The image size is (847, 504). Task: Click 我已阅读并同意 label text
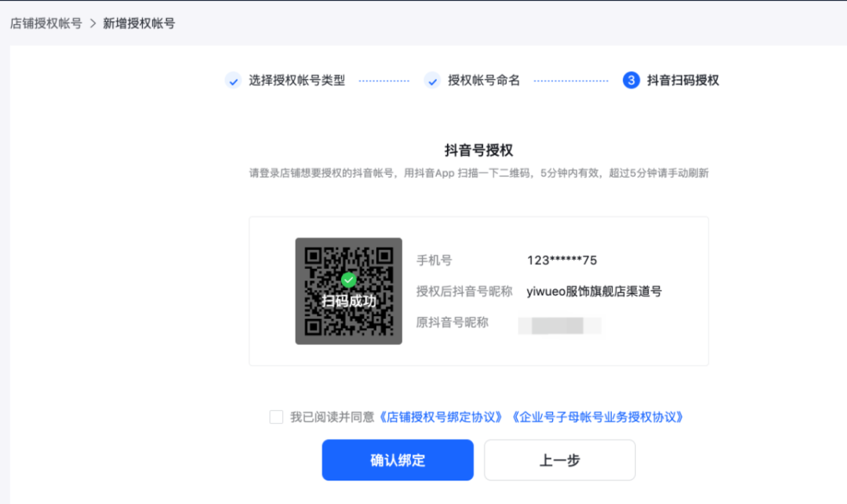[x=333, y=417]
